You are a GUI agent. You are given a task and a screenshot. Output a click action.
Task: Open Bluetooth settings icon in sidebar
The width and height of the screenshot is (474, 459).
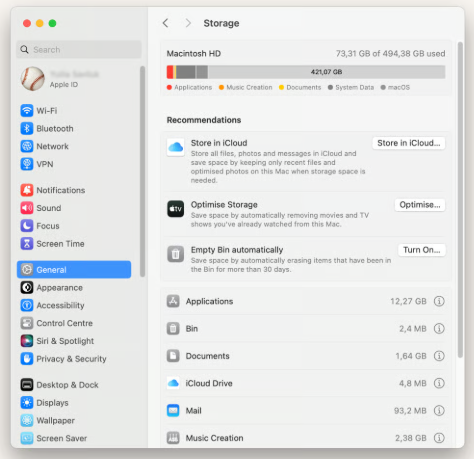click(27, 128)
